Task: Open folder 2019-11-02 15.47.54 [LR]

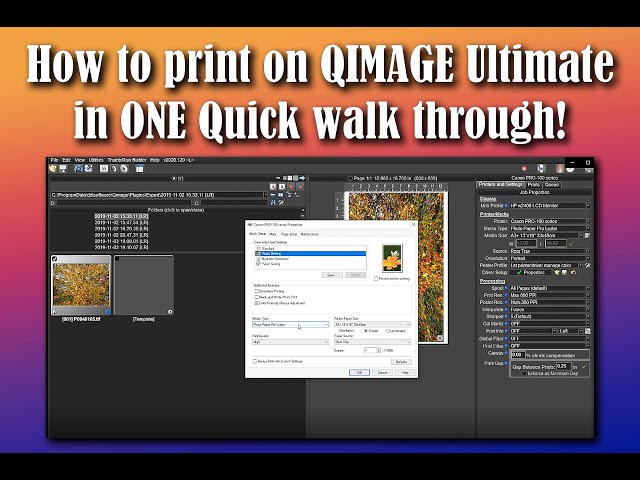Action: coord(121,222)
